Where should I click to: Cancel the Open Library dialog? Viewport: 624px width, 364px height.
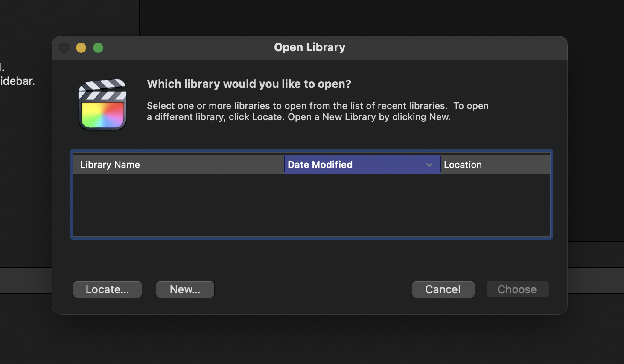click(x=443, y=289)
